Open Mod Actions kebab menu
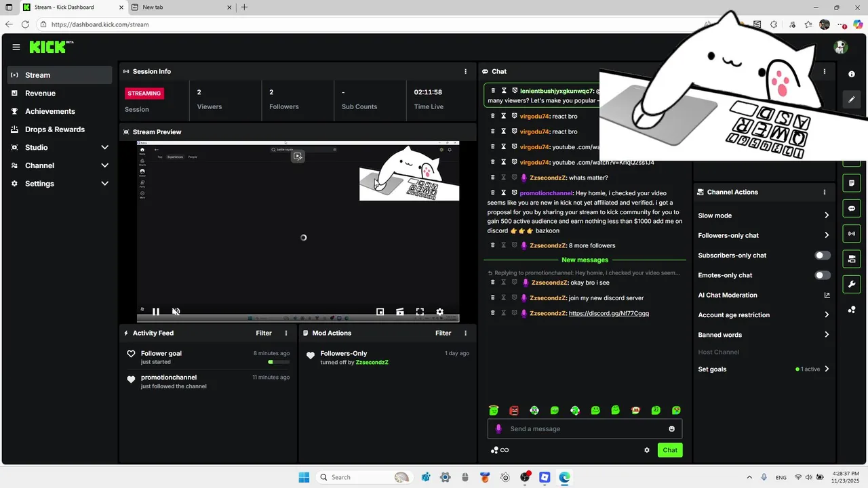The height and width of the screenshot is (488, 868). coord(465,333)
